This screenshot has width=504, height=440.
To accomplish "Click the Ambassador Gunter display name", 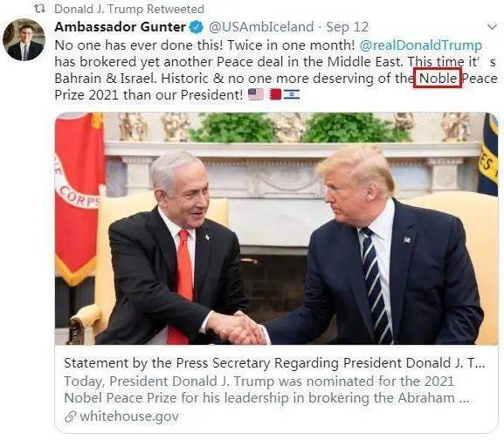I will coord(121,27).
